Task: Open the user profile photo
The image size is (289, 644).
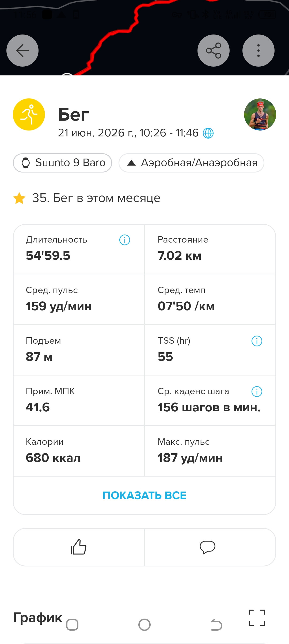Action: coord(260,114)
